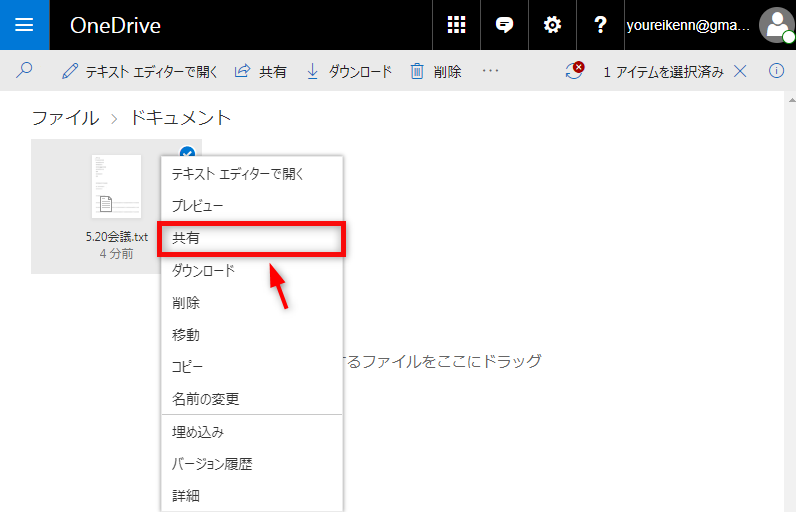Screen dimensions: 796x512
Task: Click the account profile avatar
Action: [777, 25]
